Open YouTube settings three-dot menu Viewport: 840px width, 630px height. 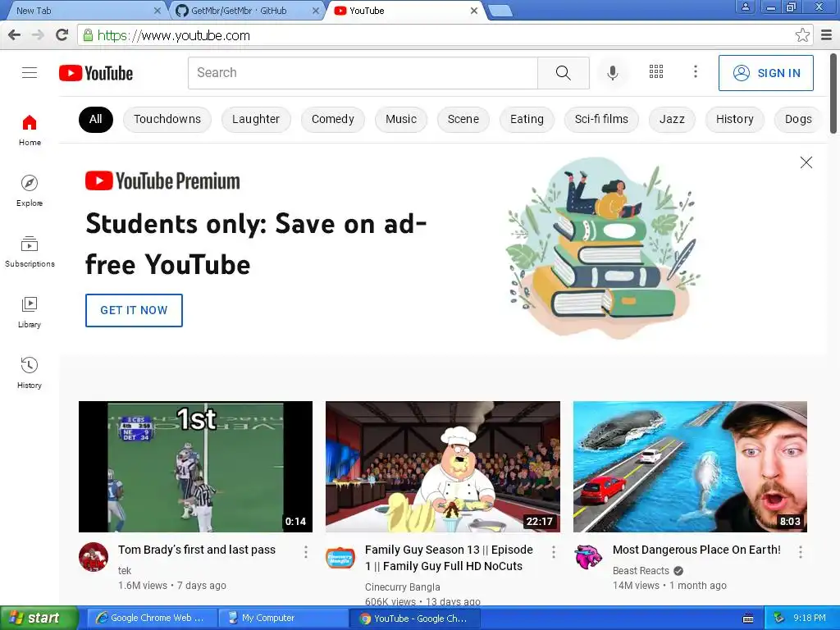tap(696, 72)
